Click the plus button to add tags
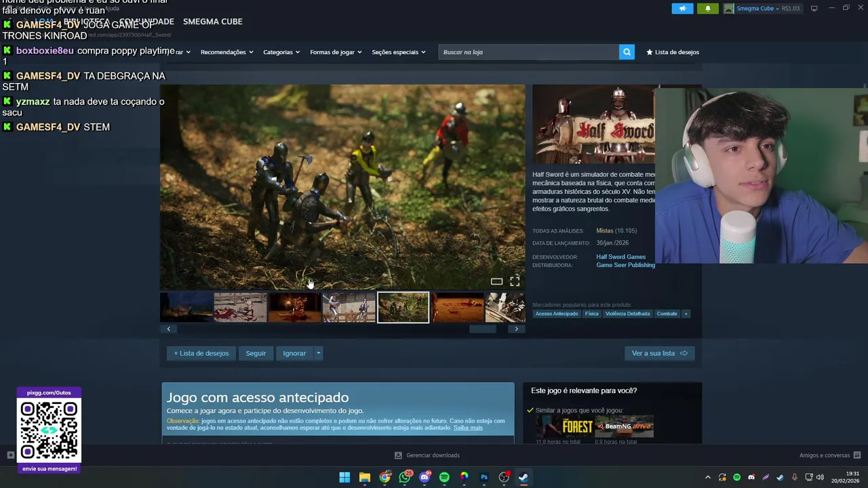 point(686,314)
